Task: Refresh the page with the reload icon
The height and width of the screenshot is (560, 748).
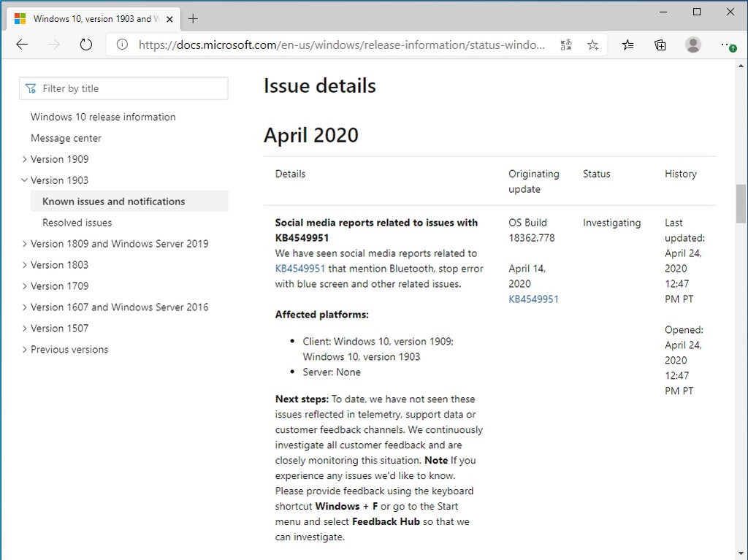Action: coord(86,45)
